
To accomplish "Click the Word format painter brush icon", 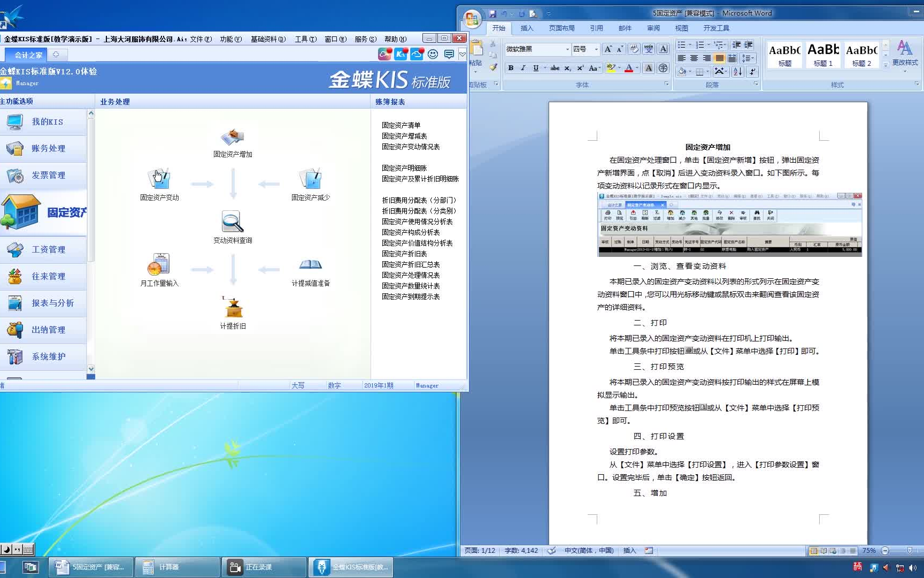I will pos(494,67).
